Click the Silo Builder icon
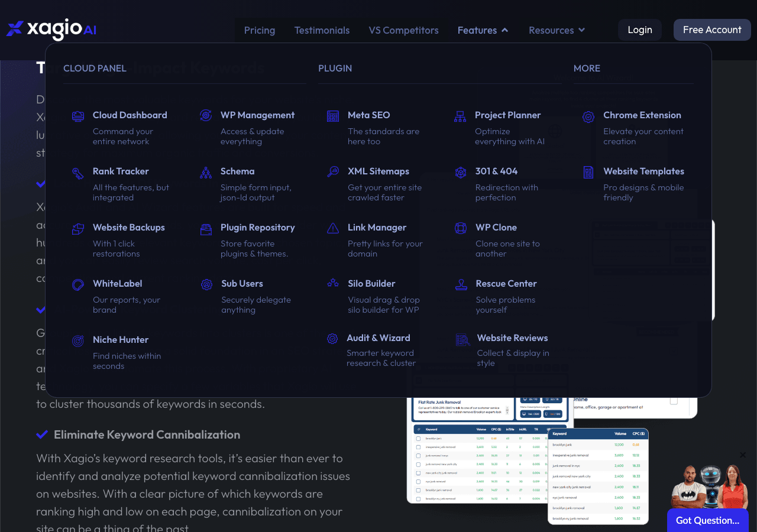This screenshot has width=757, height=532. click(x=333, y=283)
